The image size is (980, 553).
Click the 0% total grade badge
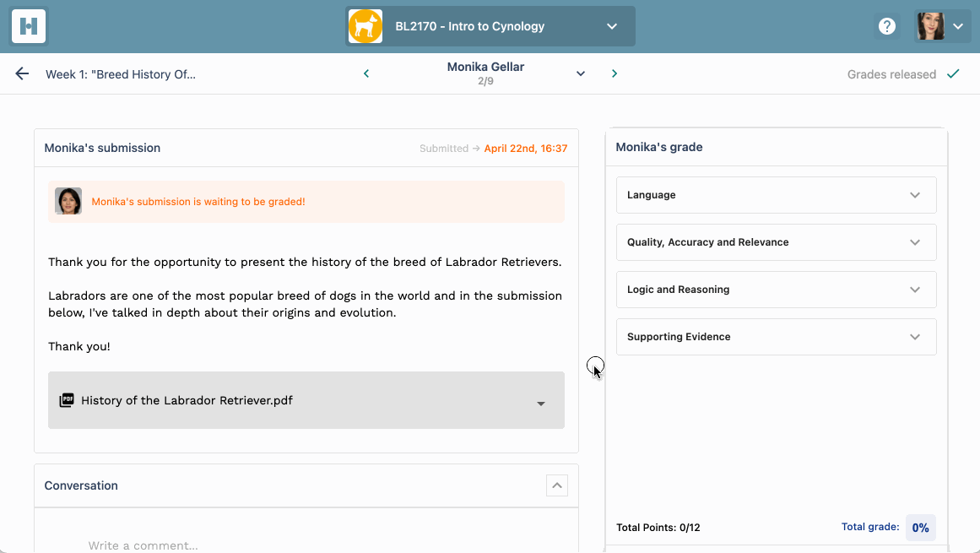921,528
